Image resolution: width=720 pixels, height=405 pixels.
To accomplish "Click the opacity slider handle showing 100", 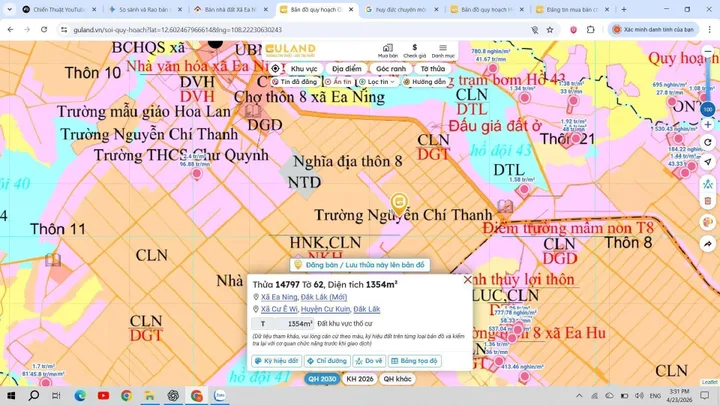I will [x=708, y=109].
